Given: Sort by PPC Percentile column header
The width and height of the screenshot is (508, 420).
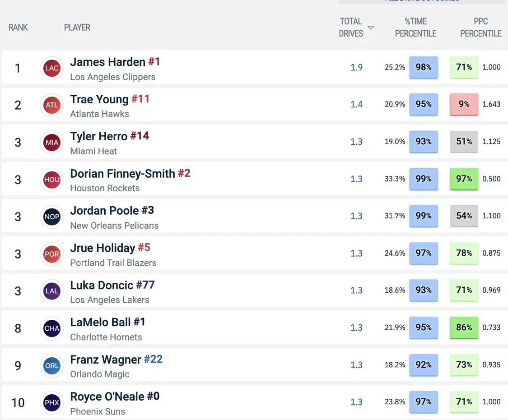Looking at the screenshot, I should tap(480, 28).
